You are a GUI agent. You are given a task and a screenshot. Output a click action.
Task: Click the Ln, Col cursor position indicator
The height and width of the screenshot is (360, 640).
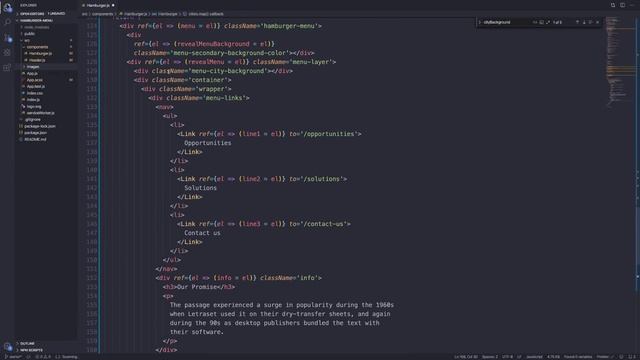click(x=466, y=357)
